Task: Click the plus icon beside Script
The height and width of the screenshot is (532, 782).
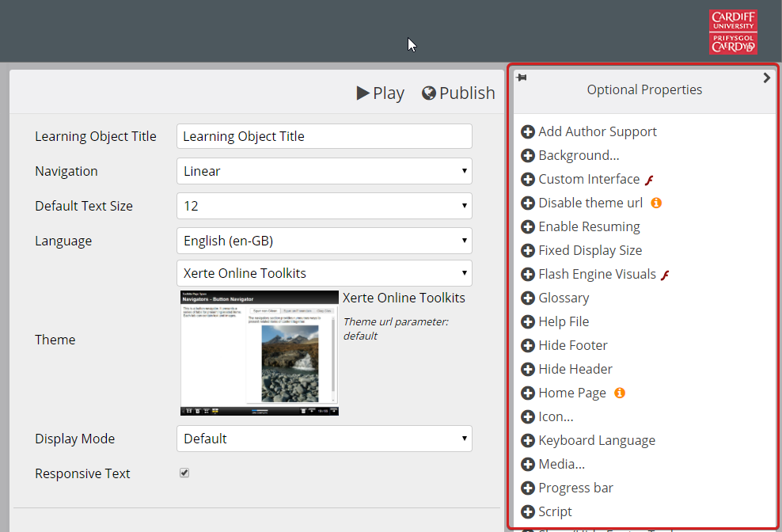Action: [528, 511]
